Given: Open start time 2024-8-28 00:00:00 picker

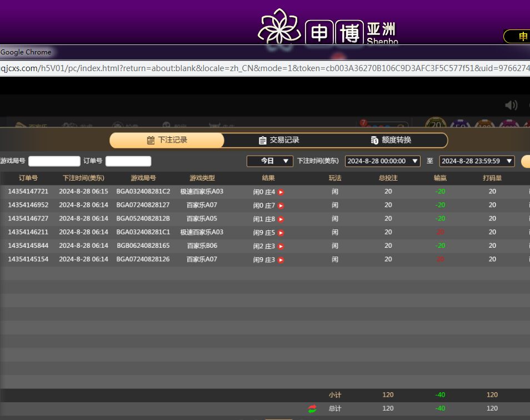Looking at the screenshot, I should pos(383,161).
